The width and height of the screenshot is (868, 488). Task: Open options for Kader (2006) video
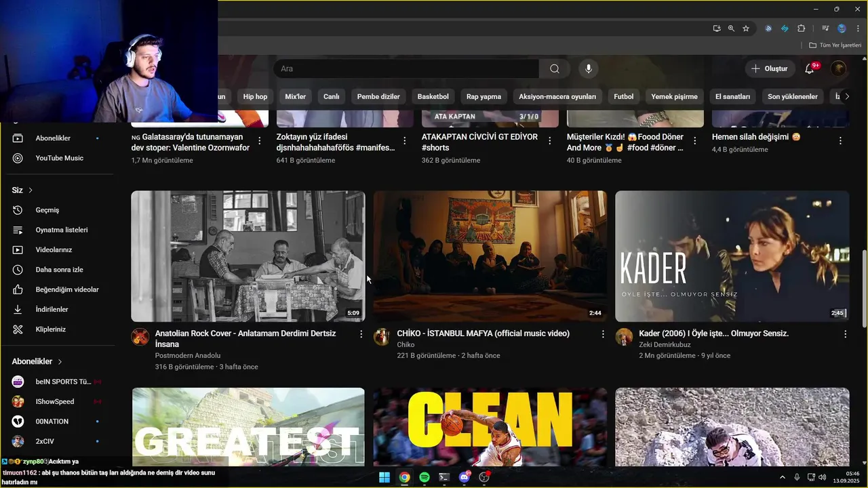(845, 334)
